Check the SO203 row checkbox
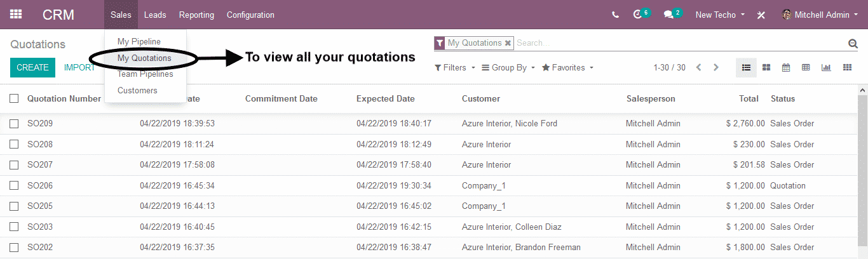 point(14,227)
